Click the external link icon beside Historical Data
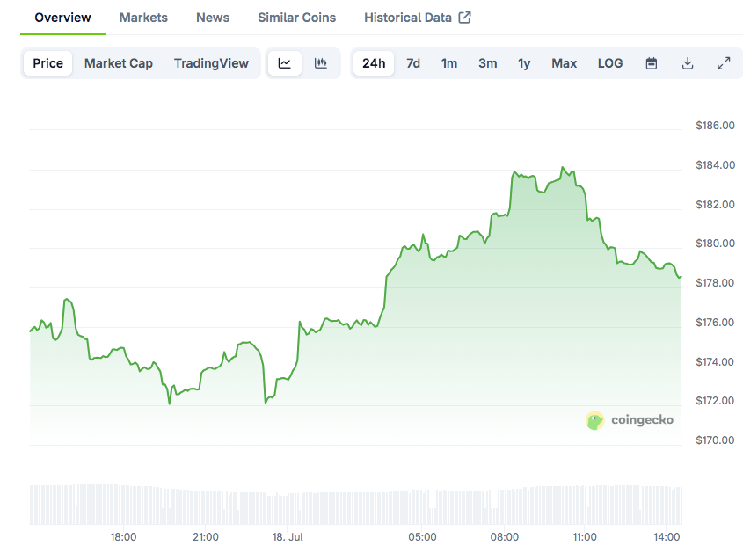 (x=465, y=18)
